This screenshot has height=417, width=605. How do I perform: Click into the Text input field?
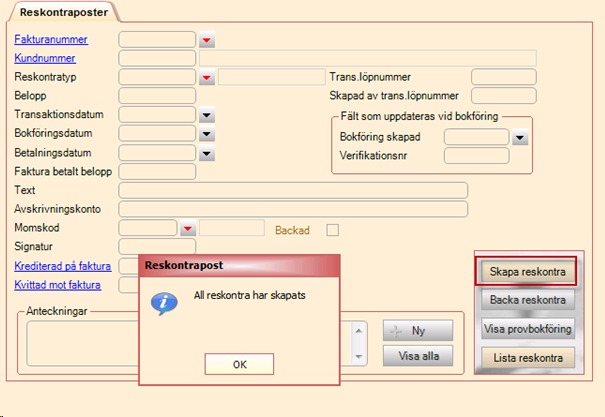pyautogui.click(x=292, y=191)
